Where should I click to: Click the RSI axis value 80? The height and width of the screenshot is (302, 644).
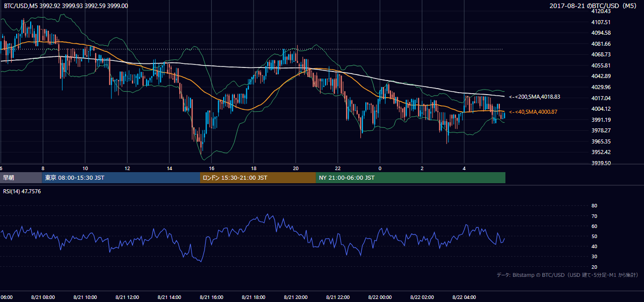pyautogui.click(x=594, y=206)
